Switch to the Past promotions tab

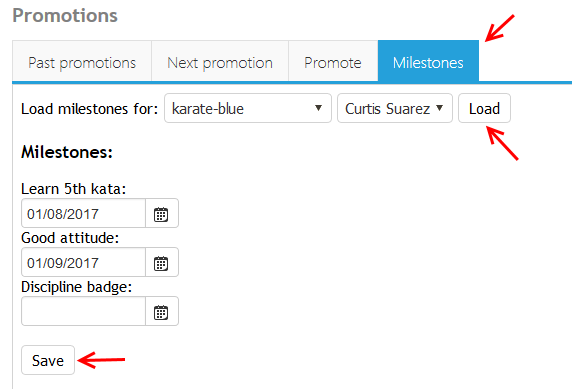coord(82,62)
